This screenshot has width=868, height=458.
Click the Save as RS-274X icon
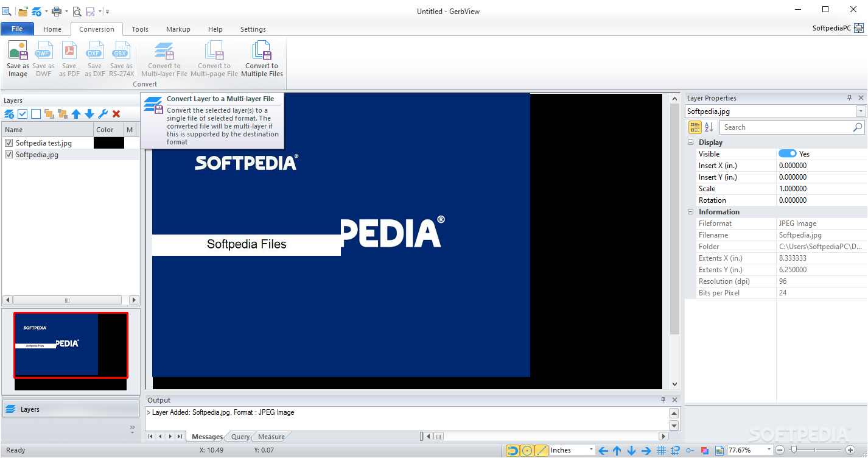point(121,50)
